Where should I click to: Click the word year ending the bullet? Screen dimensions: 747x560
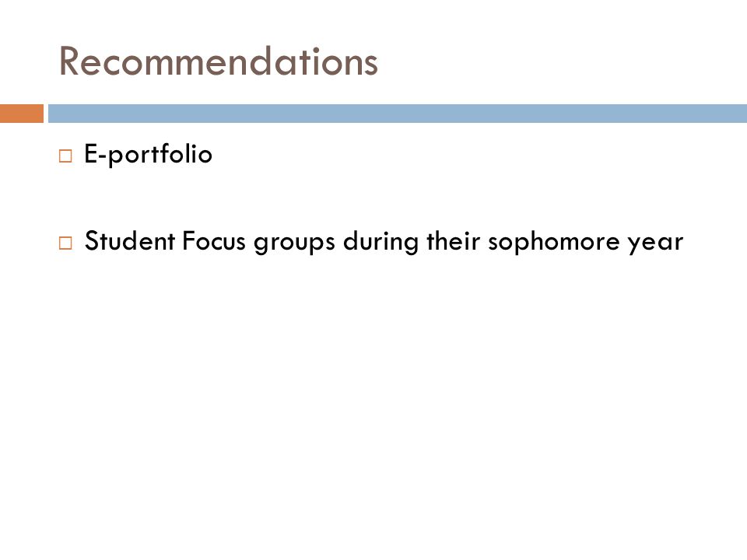[x=655, y=243]
